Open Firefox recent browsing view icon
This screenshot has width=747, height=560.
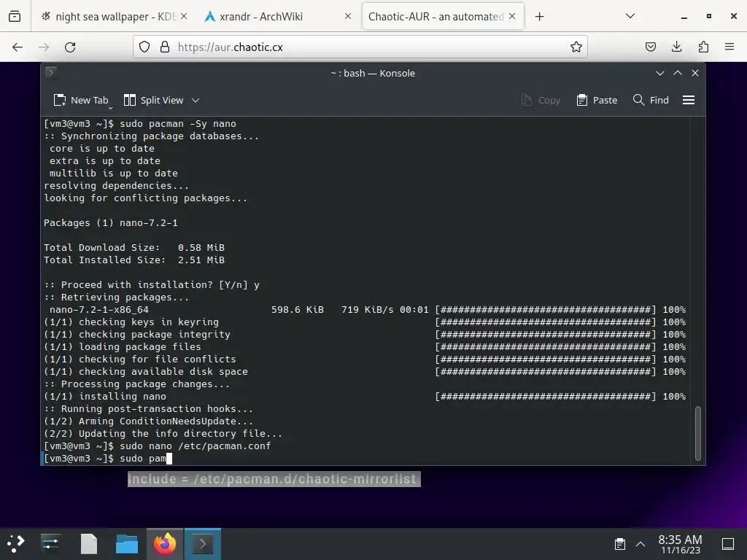tap(15, 17)
